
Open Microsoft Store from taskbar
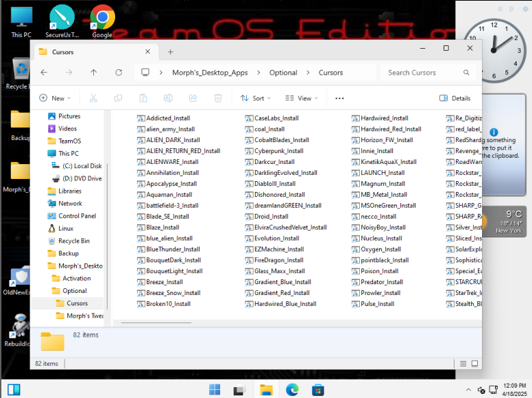coord(318,390)
